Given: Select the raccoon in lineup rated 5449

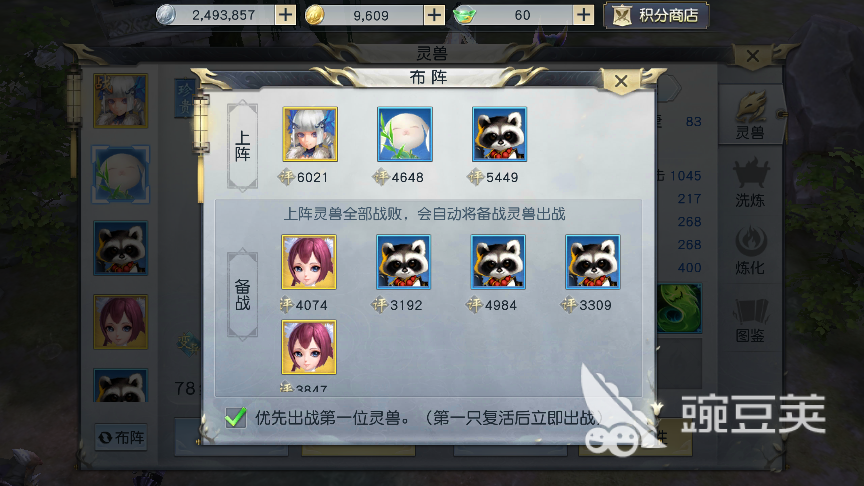Looking at the screenshot, I should click(x=499, y=134).
